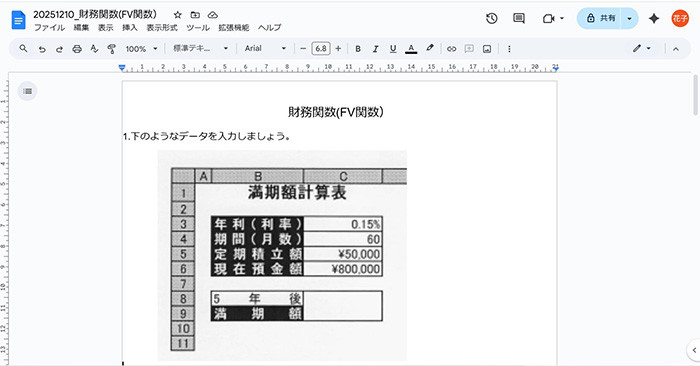Open the comments panel icon
Image resolution: width=700 pixels, height=366 pixels.
[519, 18]
